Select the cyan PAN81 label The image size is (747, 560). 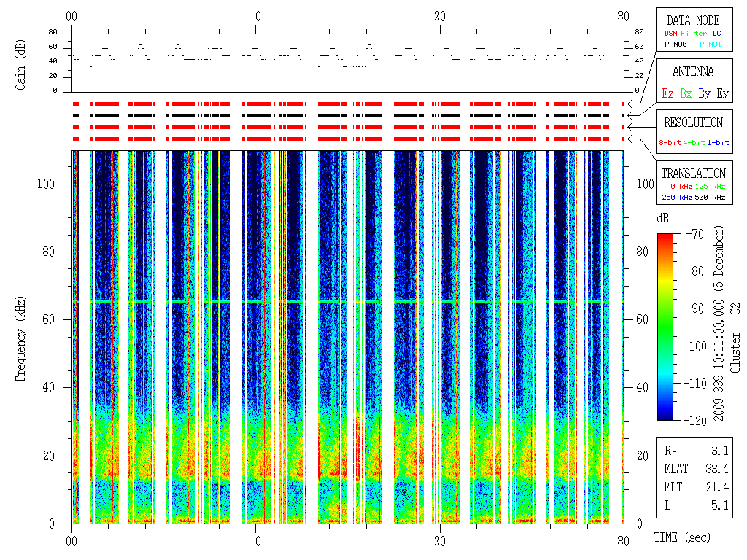[711, 44]
